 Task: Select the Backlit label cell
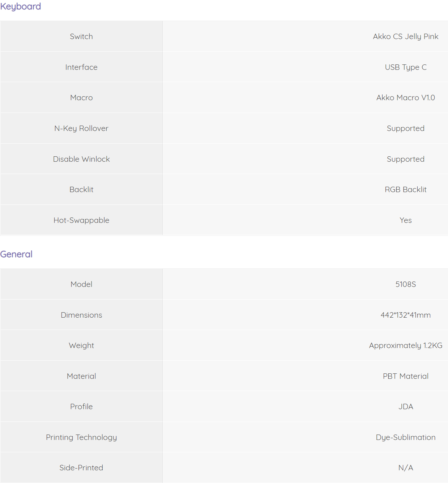(x=81, y=189)
